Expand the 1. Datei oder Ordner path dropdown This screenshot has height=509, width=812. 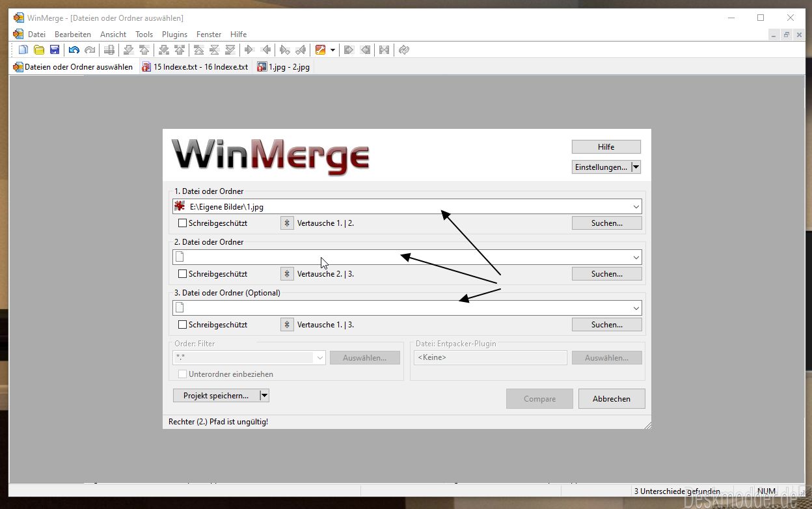pyautogui.click(x=636, y=207)
